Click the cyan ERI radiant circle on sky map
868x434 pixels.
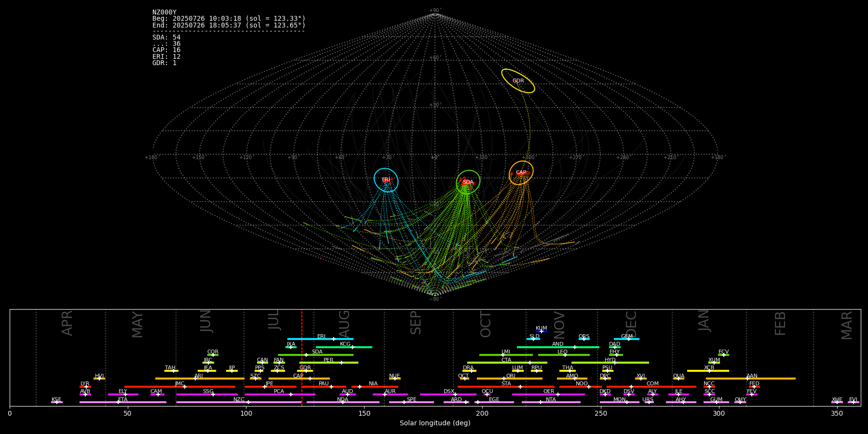tap(386, 180)
